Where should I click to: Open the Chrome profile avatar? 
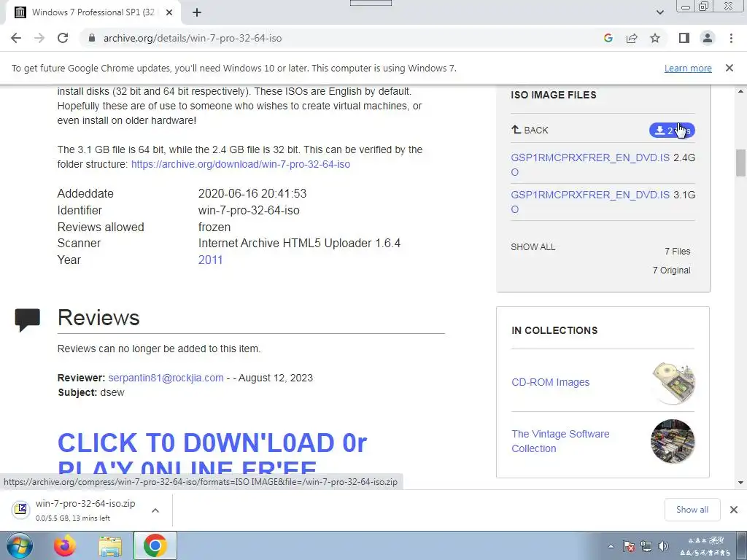click(x=708, y=38)
